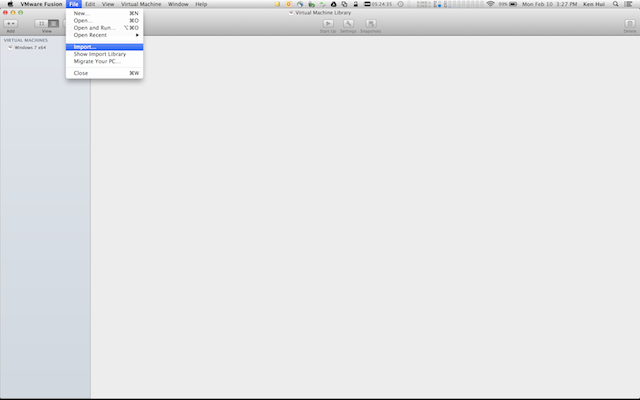
Task: Click the File menu title
Action: 74,4
